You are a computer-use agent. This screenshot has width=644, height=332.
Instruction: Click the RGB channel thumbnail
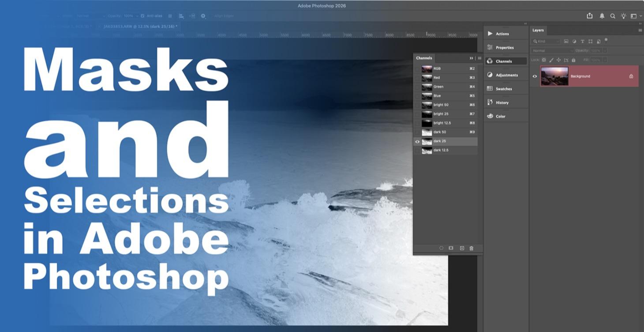tap(427, 69)
